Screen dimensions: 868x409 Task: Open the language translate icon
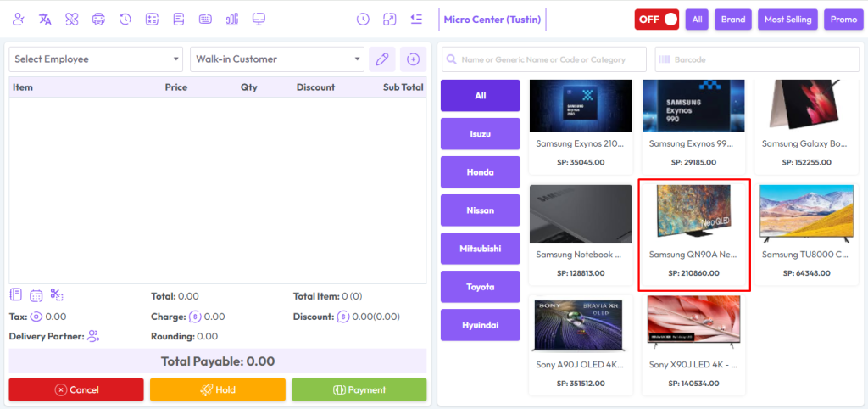46,20
